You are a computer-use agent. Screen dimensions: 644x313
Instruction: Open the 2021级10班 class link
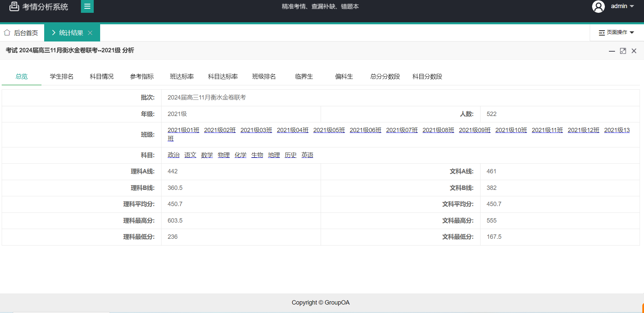(511, 130)
